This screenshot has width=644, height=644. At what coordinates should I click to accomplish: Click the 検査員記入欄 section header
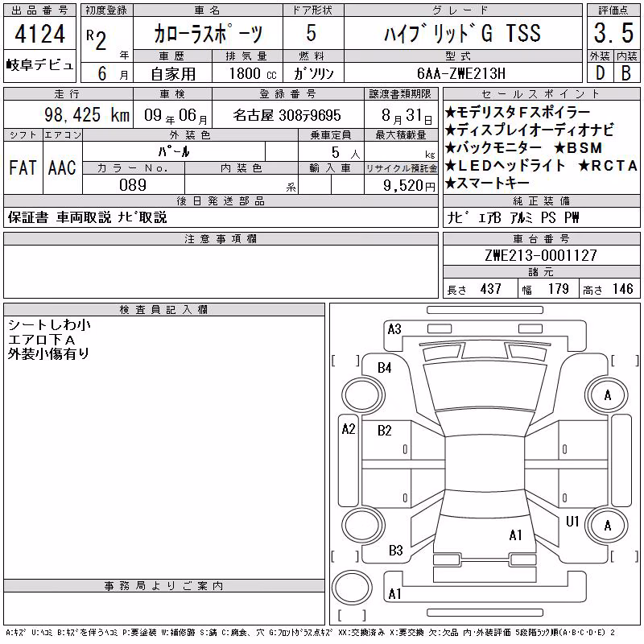[x=164, y=309]
